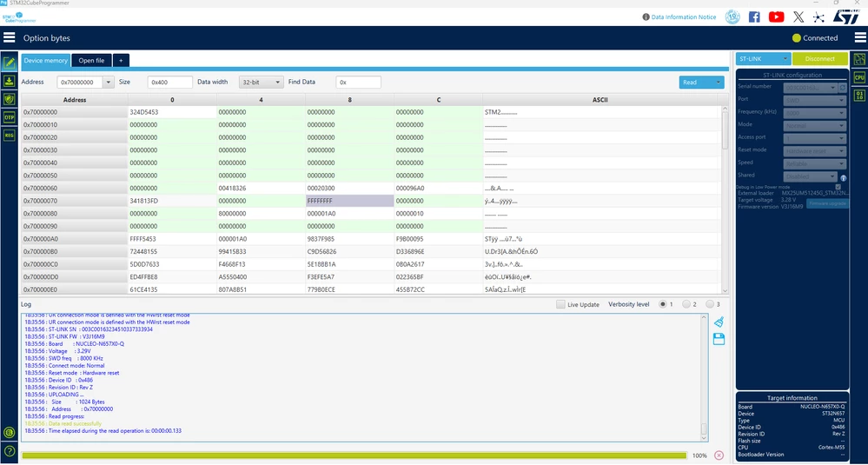
Task: Open the Data Information Notice link
Action: tap(683, 17)
